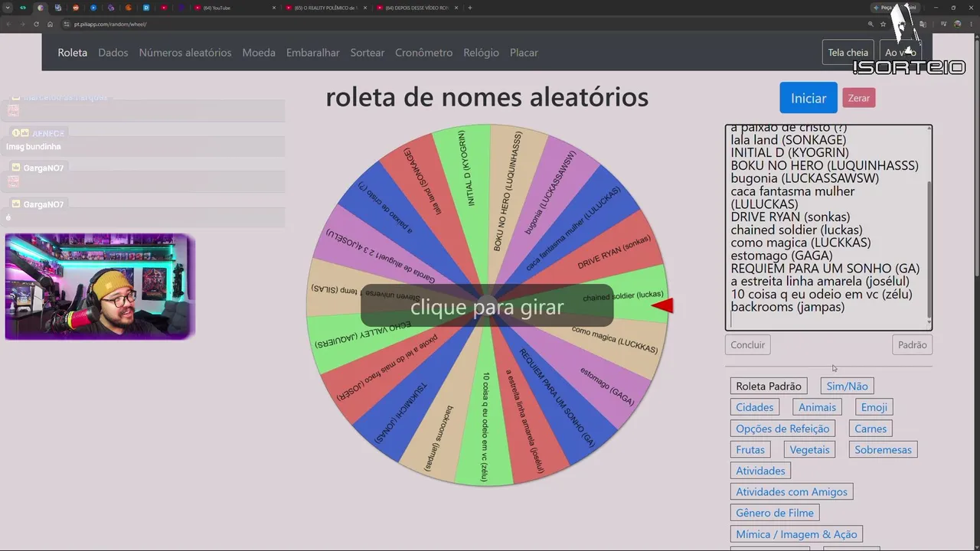Switch to the '(64) YouTube' tab
This screenshot has height=551, width=980.
pos(234,8)
